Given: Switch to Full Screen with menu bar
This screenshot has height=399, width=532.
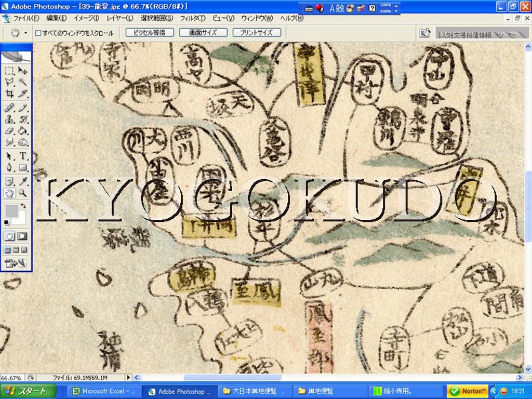Looking at the screenshot, I should (16, 250).
